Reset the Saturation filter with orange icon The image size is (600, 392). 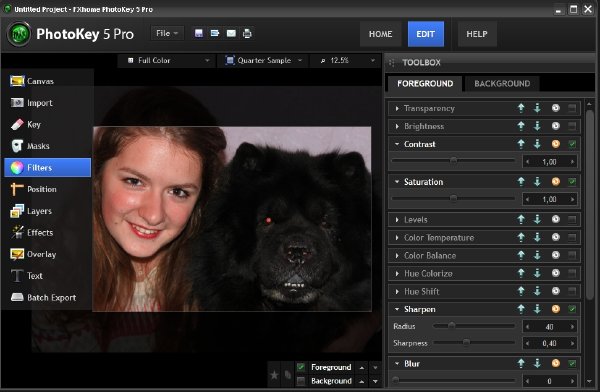click(x=556, y=181)
